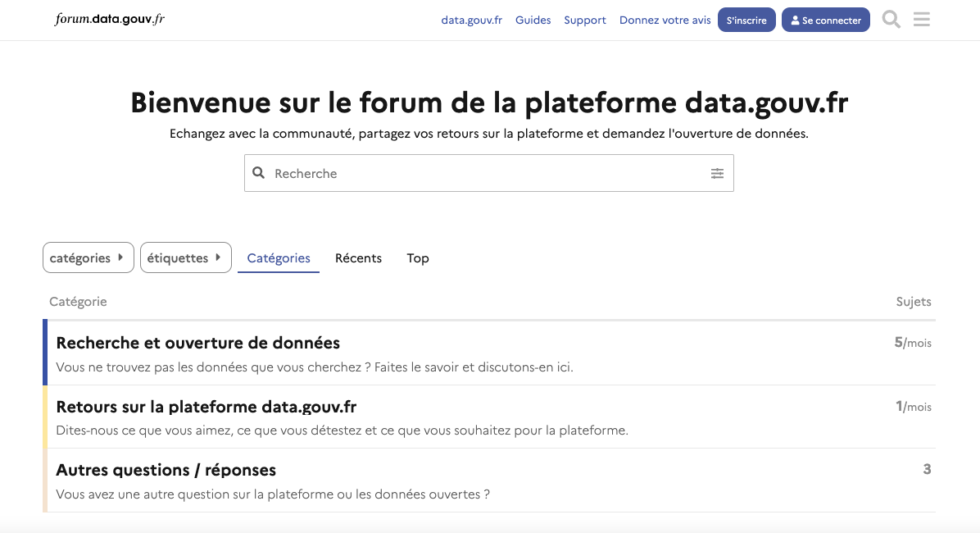980x533 pixels.
Task: Click the topic count 3 for Autres questions
Action: pyautogui.click(x=927, y=469)
